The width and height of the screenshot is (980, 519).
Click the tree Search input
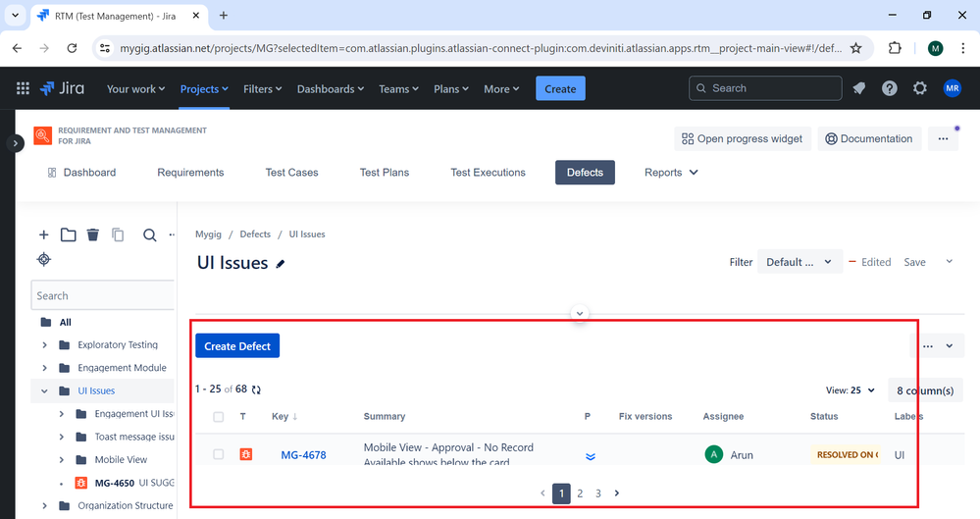tap(102, 295)
